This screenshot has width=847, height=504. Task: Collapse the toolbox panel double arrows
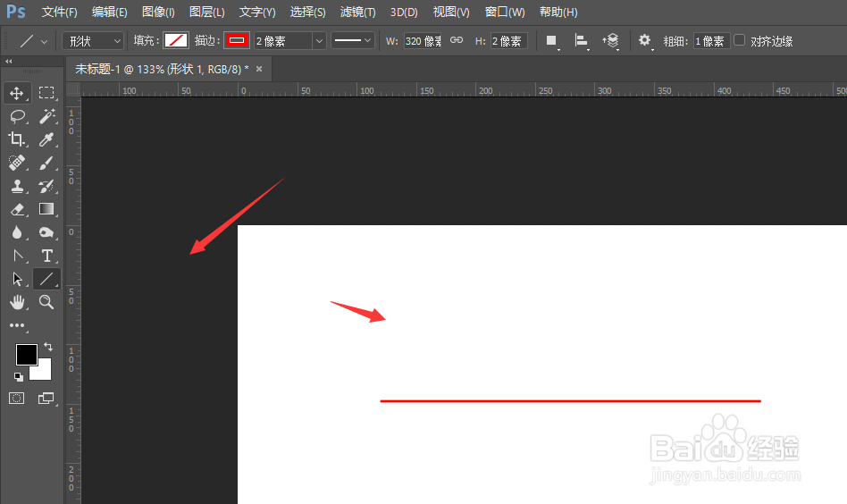(9, 62)
